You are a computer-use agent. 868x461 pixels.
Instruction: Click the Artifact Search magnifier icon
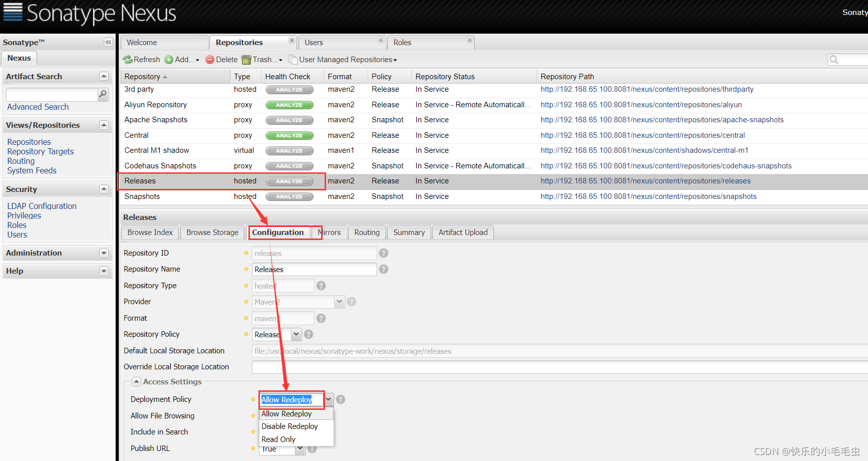[x=103, y=94]
